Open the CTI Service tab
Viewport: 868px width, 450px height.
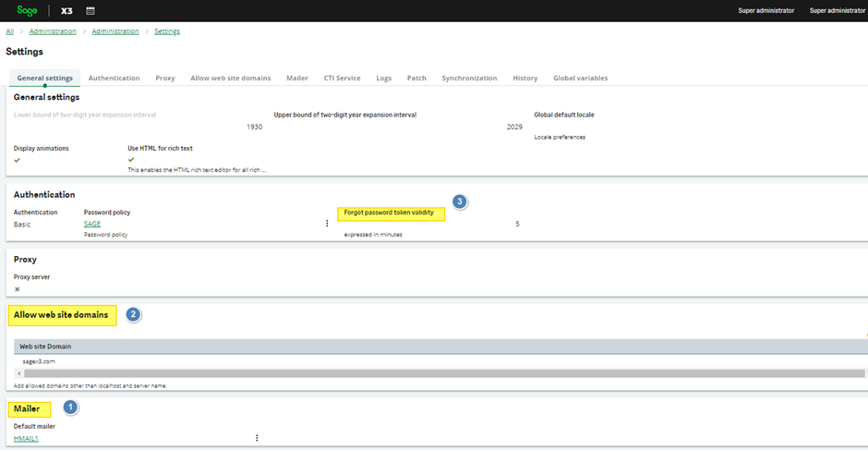pos(342,79)
